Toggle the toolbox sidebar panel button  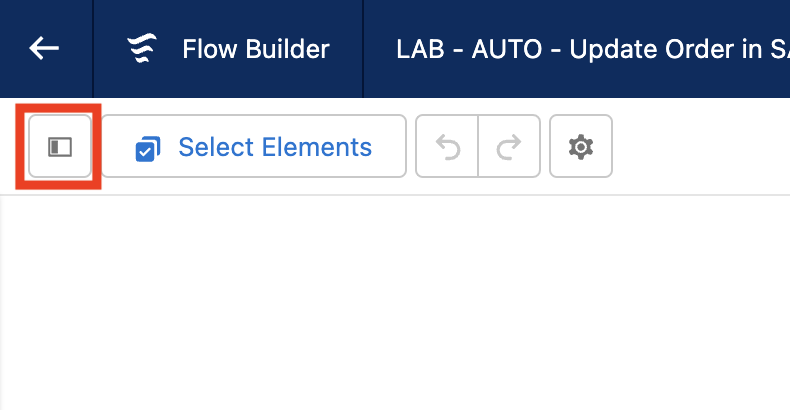point(60,147)
